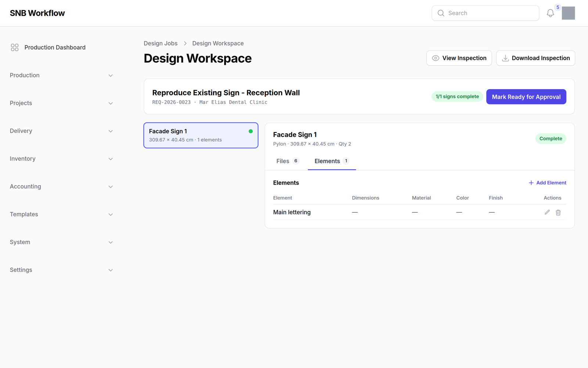Click the Production Dashboard grid icon

click(x=15, y=47)
